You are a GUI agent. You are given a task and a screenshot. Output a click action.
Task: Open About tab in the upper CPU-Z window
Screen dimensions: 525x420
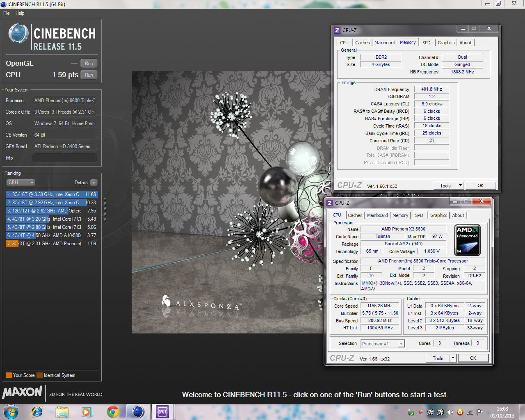click(466, 43)
